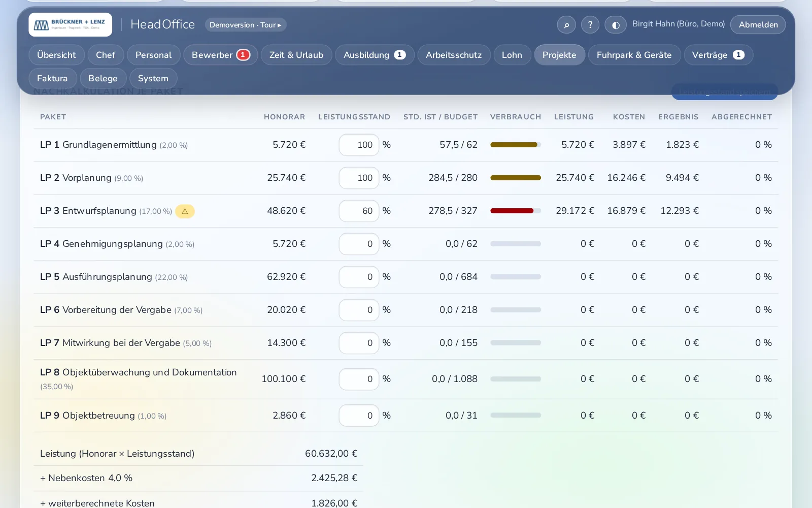Open the Zeit & Urlaub tab

tap(296, 55)
